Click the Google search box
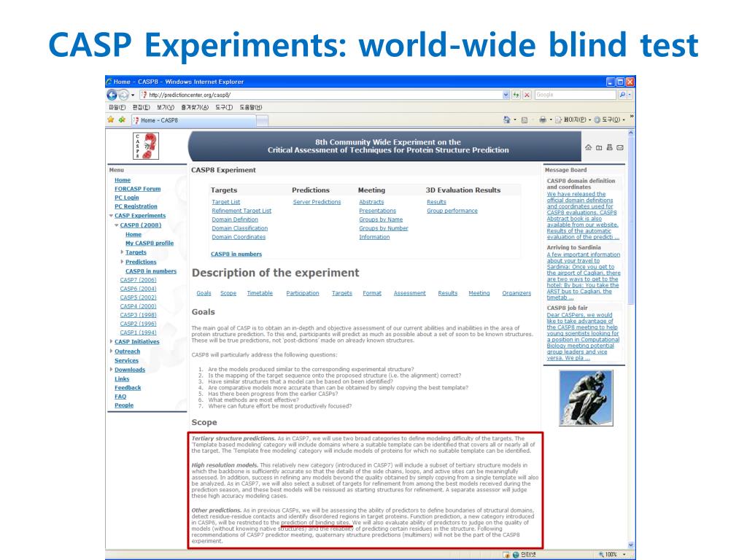 point(576,95)
